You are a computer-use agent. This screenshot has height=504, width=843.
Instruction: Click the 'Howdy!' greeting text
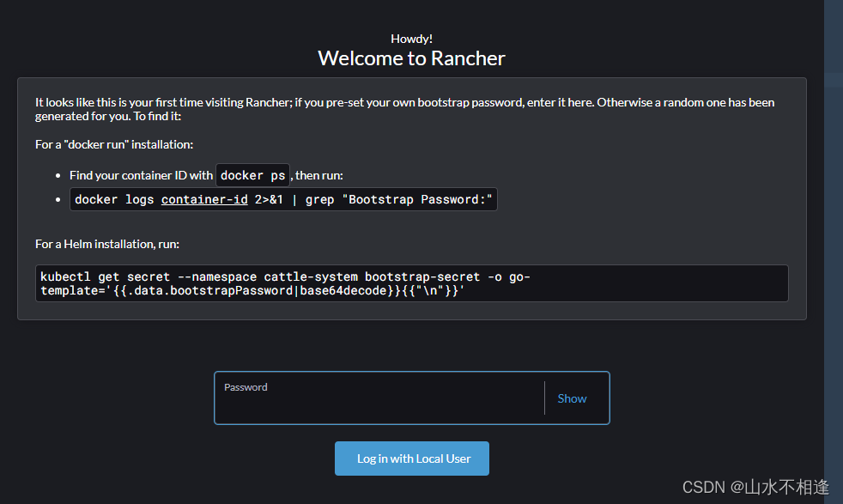point(412,39)
